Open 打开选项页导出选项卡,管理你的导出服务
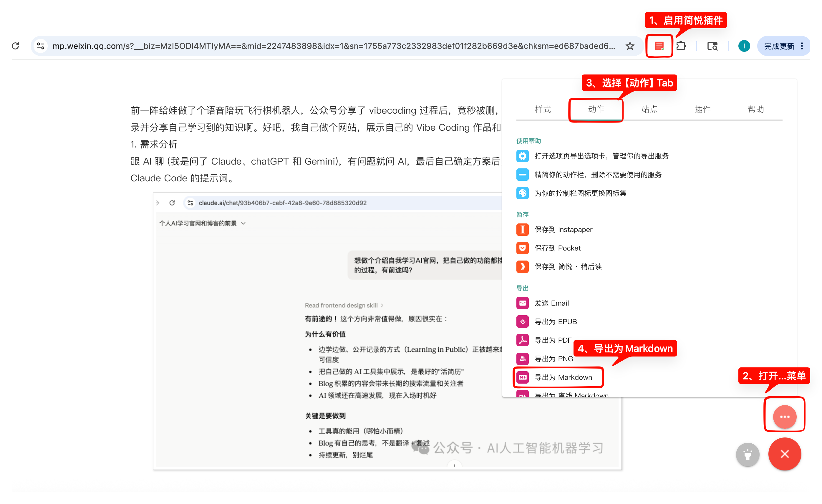Screen dimensions: 822x504 [x=601, y=156]
